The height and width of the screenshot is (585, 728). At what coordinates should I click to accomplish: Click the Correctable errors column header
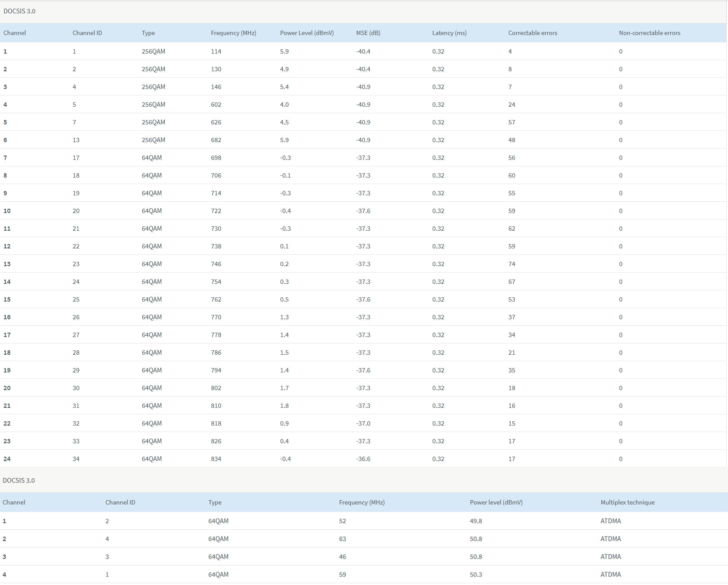tap(533, 33)
